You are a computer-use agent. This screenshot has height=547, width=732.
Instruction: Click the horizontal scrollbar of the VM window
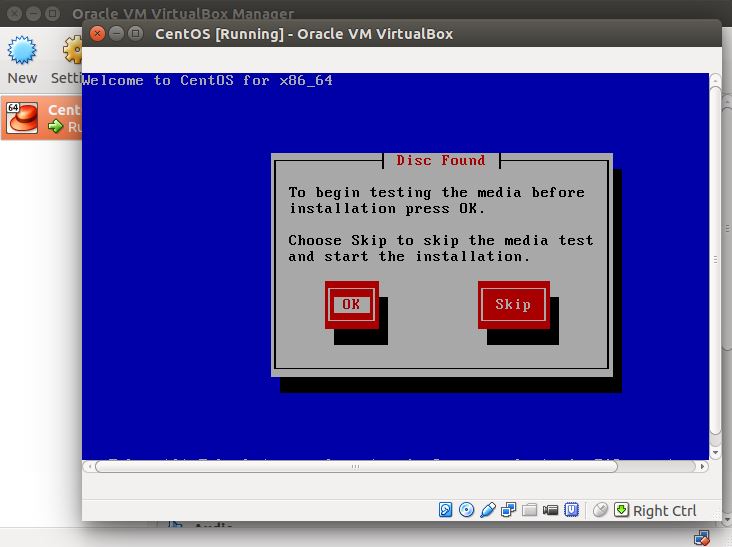pos(356,466)
